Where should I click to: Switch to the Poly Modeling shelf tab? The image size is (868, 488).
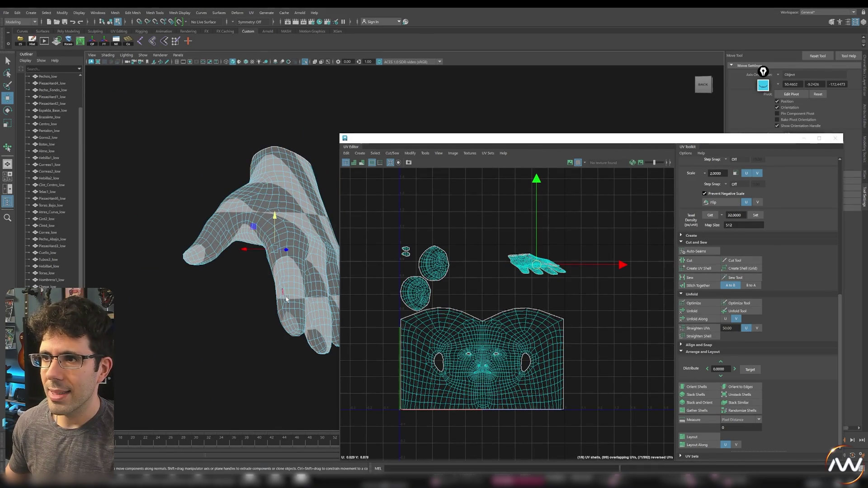68,31
